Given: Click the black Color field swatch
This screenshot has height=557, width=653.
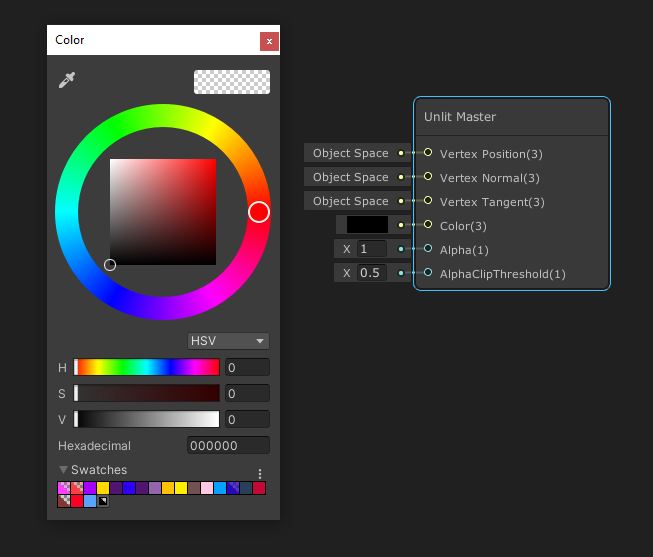Looking at the screenshot, I should pos(367,225).
